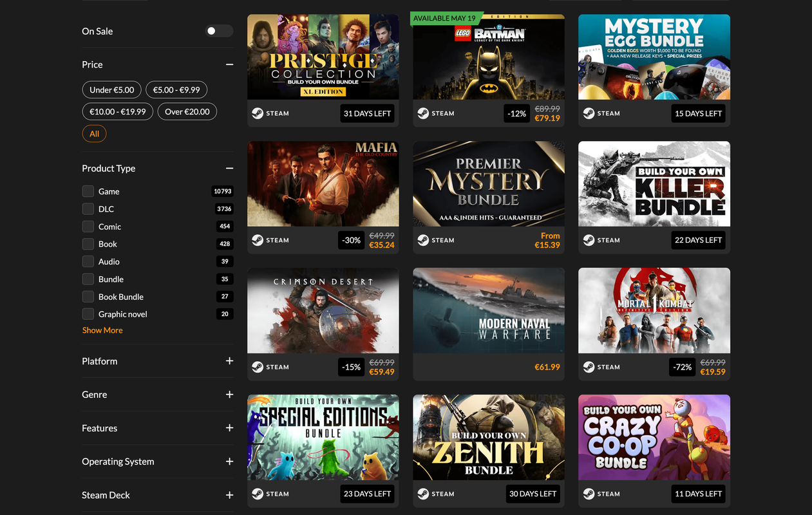The width and height of the screenshot is (812, 515).
Task: Click the 31 DAYS LEFT badge
Action: coord(367,113)
